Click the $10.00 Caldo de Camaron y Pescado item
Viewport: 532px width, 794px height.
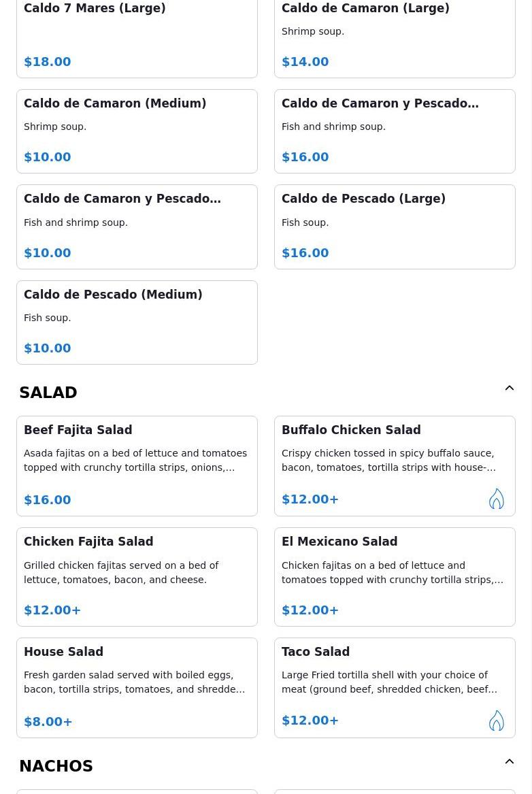click(137, 227)
